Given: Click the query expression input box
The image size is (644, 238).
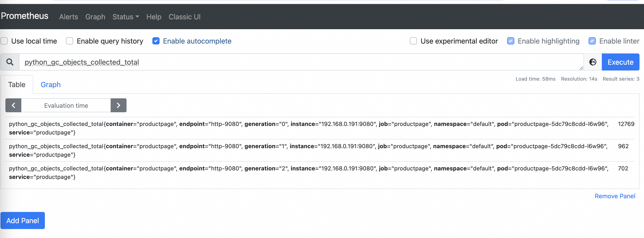Looking at the screenshot, I should pos(300,62).
